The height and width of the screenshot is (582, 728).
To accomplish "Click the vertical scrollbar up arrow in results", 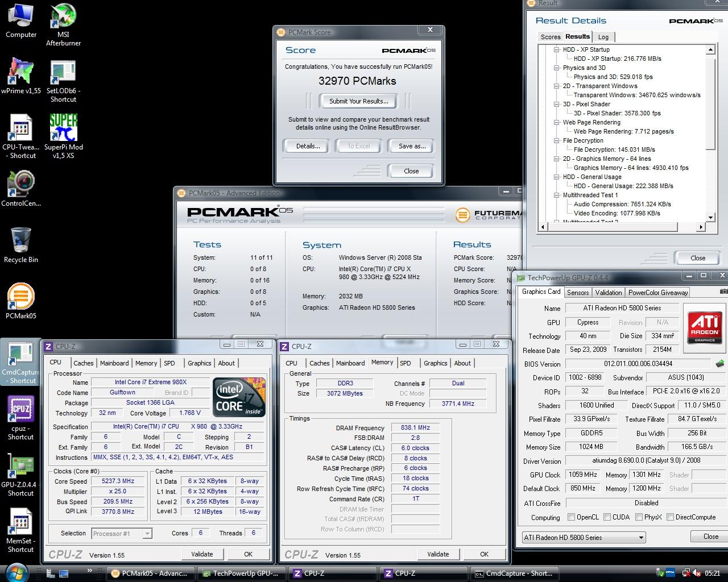I will pos(710,50).
